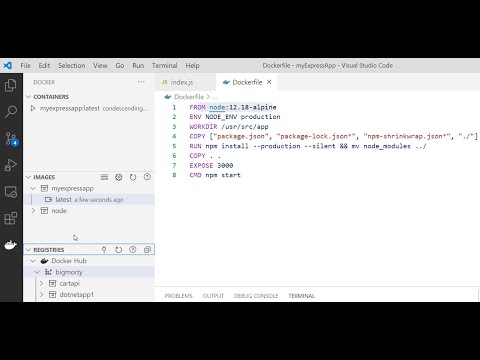Screen dimensions: 480x360
Task: Click the group-by icon in IMAGES header
Action: pos(104,177)
